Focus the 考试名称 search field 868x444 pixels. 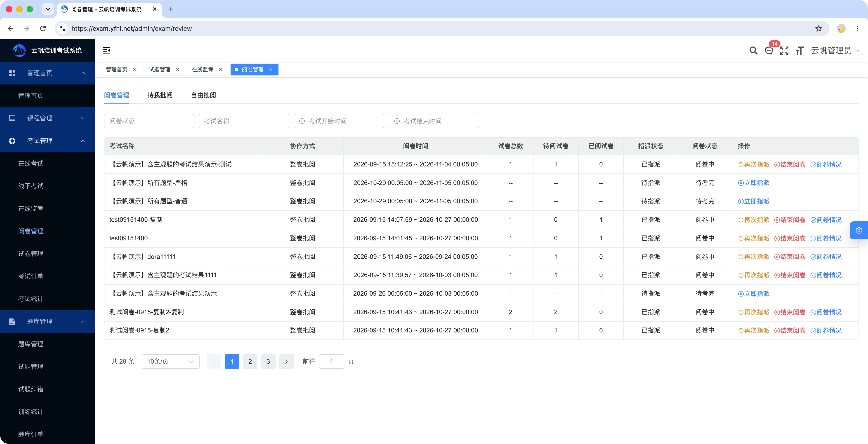[x=244, y=121]
